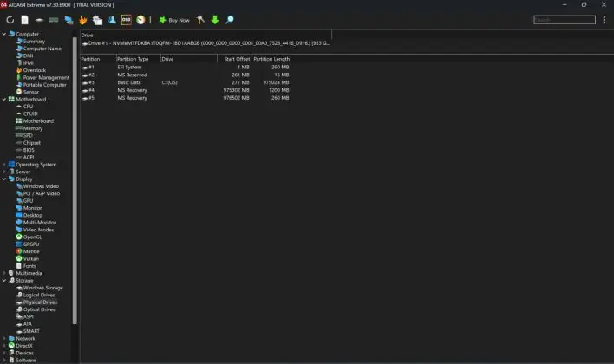
Task: Open the Report page icon
Action: (24, 20)
